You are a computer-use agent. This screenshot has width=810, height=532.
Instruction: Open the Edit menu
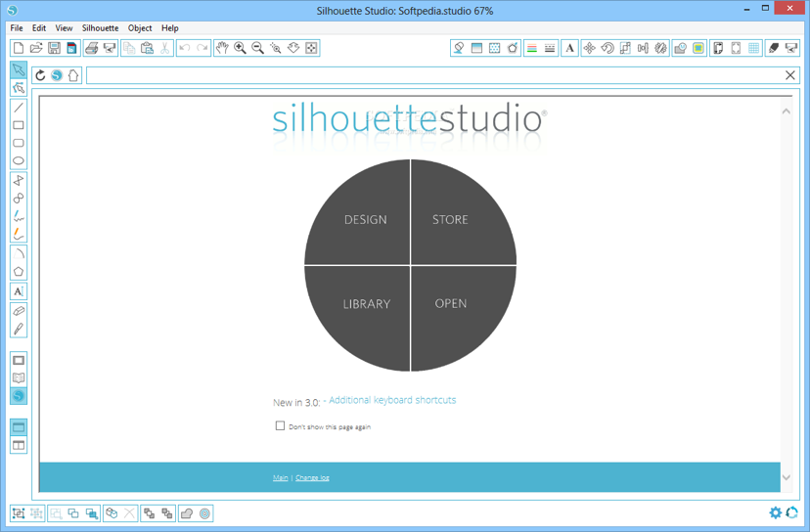[x=39, y=28]
